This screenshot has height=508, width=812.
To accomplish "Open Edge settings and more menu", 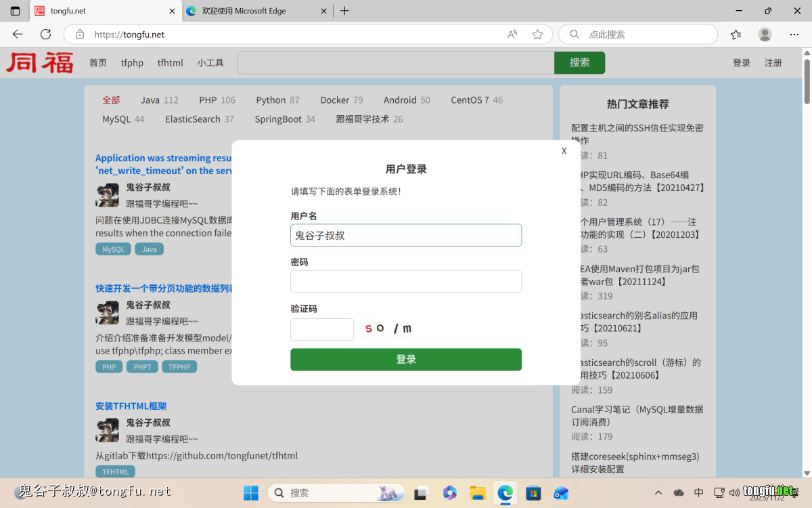I will point(794,35).
